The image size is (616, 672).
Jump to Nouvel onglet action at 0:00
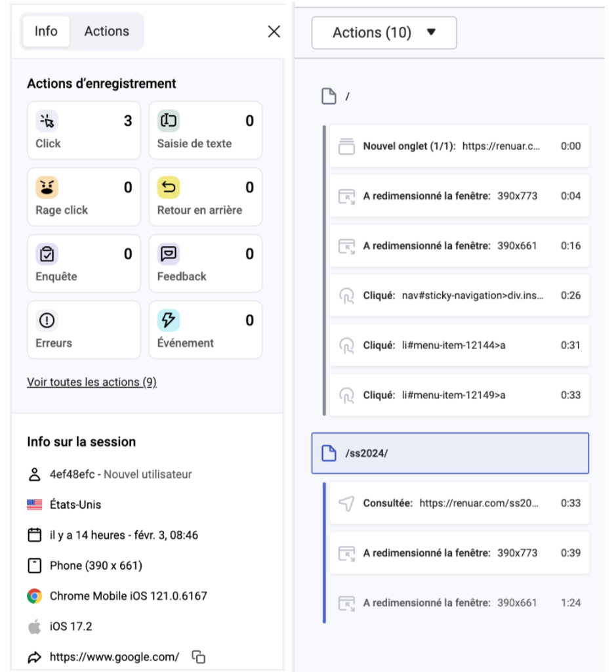pos(459,146)
